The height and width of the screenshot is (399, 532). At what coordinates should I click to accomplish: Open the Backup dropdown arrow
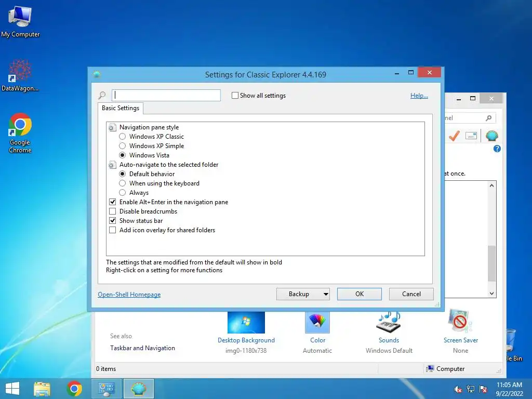coord(326,294)
